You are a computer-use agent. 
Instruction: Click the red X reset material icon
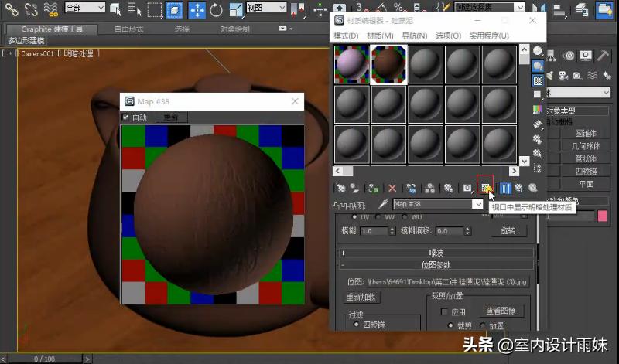click(392, 188)
